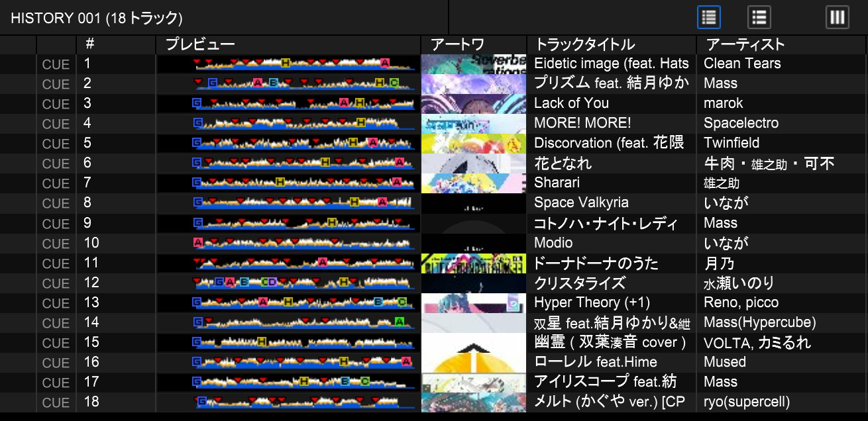Click green hot cue C on track 2 preview
The width and height of the screenshot is (868, 421).
click(394, 83)
